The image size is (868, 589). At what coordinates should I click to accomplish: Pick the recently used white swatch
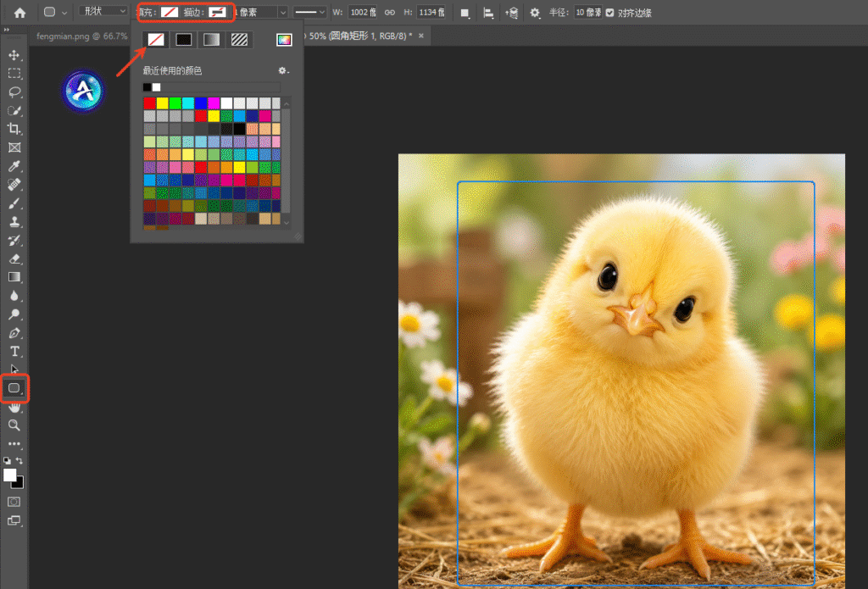(157, 87)
